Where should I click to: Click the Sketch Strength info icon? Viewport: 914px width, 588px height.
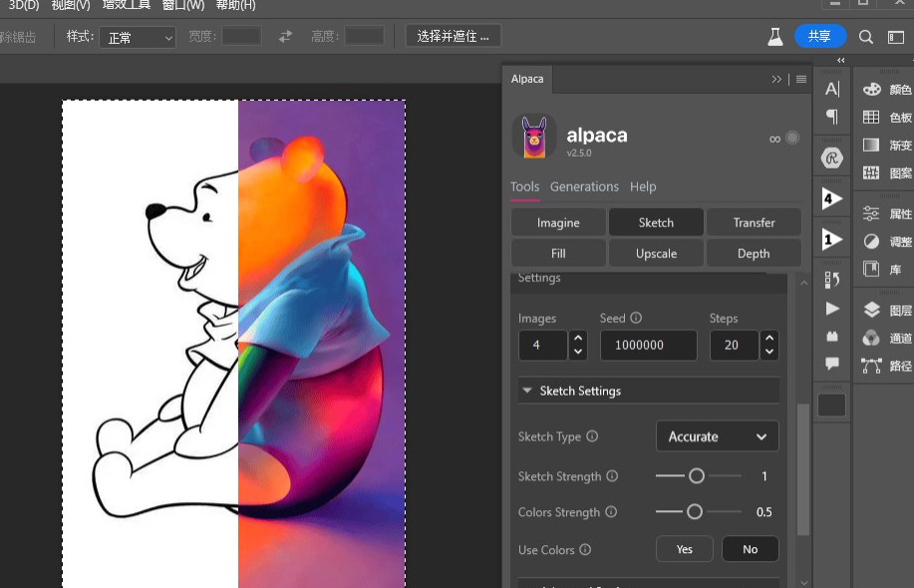pos(612,475)
